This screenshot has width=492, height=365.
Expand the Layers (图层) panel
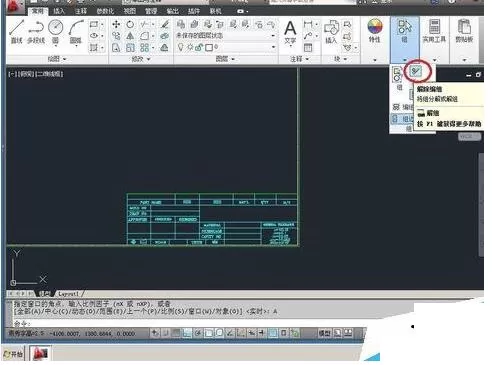(x=226, y=59)
